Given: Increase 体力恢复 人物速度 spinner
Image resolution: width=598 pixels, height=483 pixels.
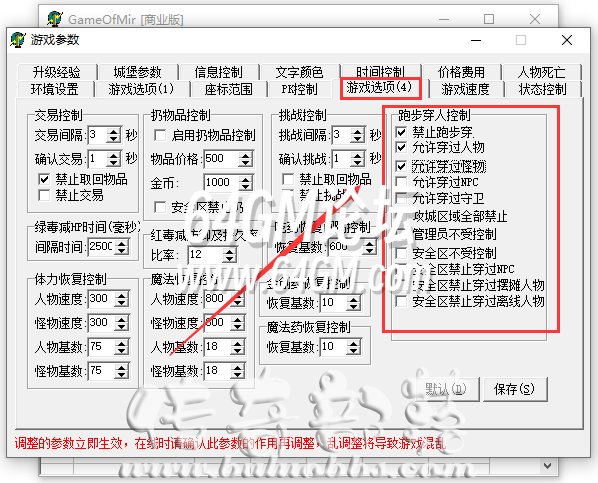Looking at the screenshot, I should point(122,296).
